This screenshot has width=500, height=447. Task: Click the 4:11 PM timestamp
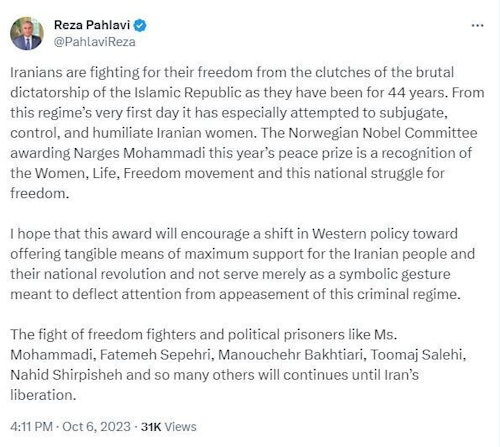(x=31, y=427)
